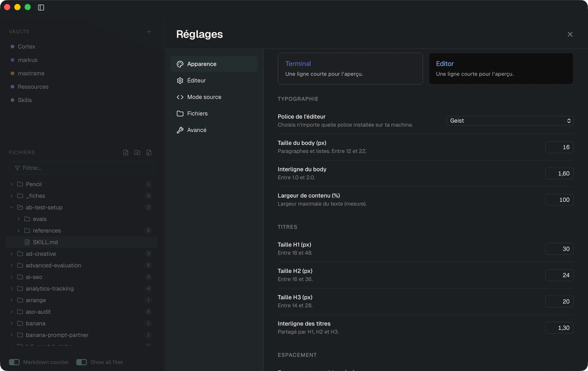Viewport: 588px width, 371px height.
Task: Edit the Taille H1 value
Action: pyautogui.click(x=559, y=249)
